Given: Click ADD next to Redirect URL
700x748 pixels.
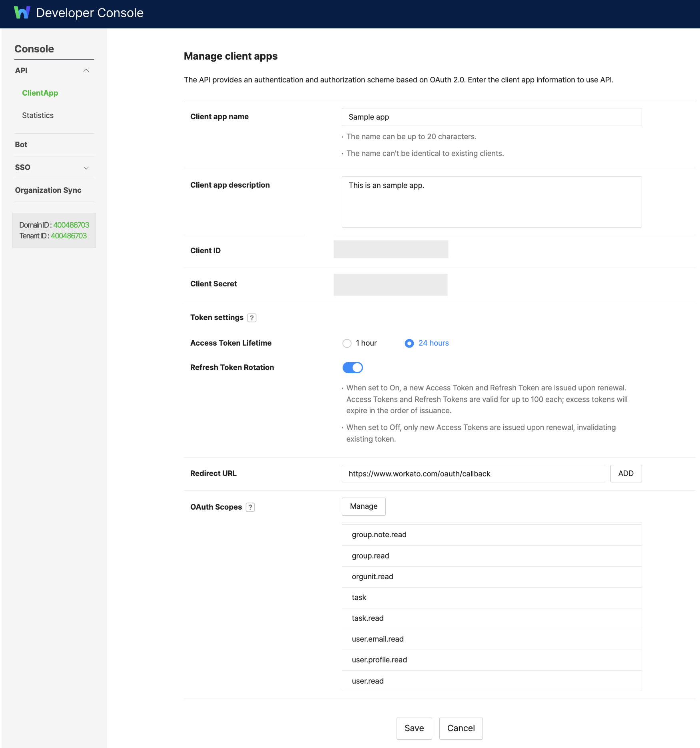Looking at the screenshot, I should (626, 473).
